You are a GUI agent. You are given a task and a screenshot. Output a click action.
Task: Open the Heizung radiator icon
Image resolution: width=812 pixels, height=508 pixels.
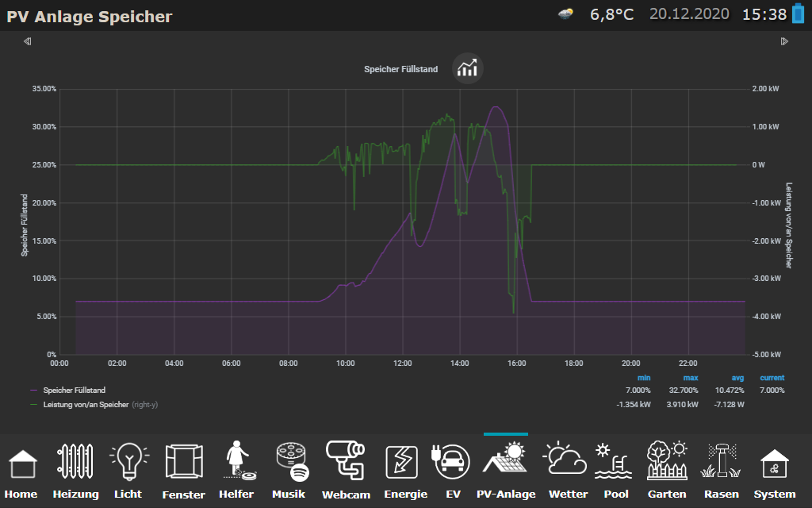(75, 461)
